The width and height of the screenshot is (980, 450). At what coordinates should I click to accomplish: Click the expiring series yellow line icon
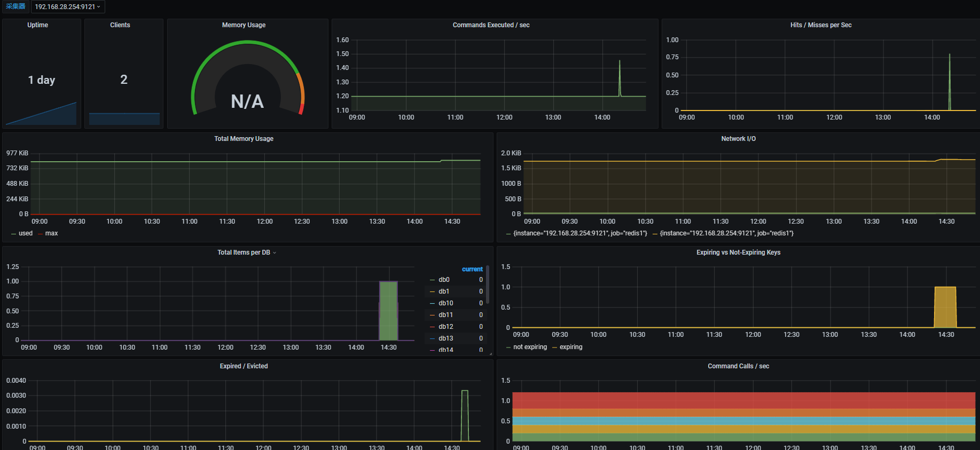click(555, 348)
